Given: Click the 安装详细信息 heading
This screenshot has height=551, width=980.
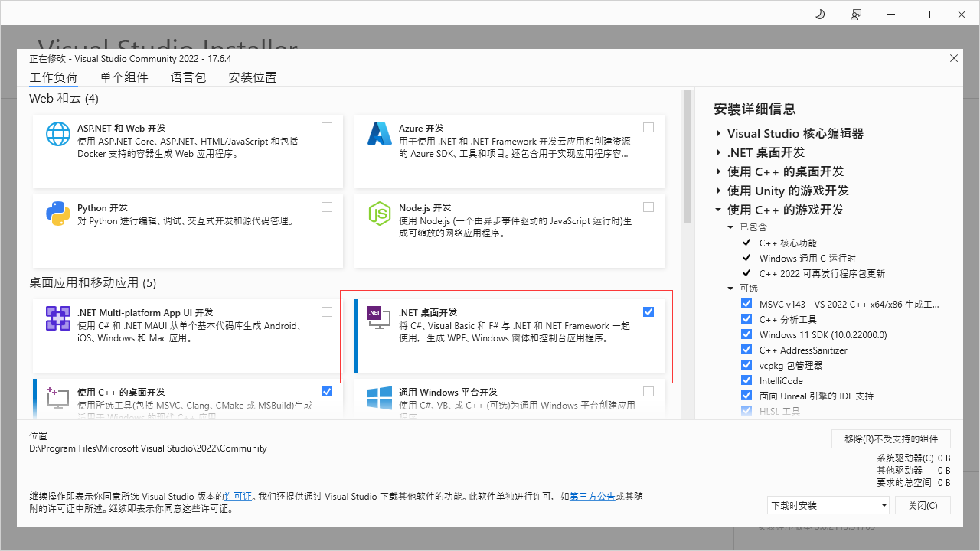Looking at the screenshot, I should (x=755, y=109).
